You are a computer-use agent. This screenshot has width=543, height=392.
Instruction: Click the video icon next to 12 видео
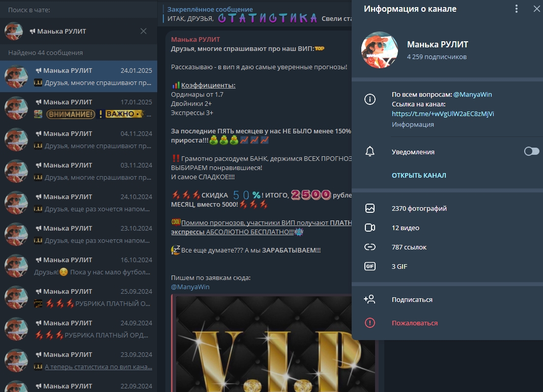(x=370, y=228)
